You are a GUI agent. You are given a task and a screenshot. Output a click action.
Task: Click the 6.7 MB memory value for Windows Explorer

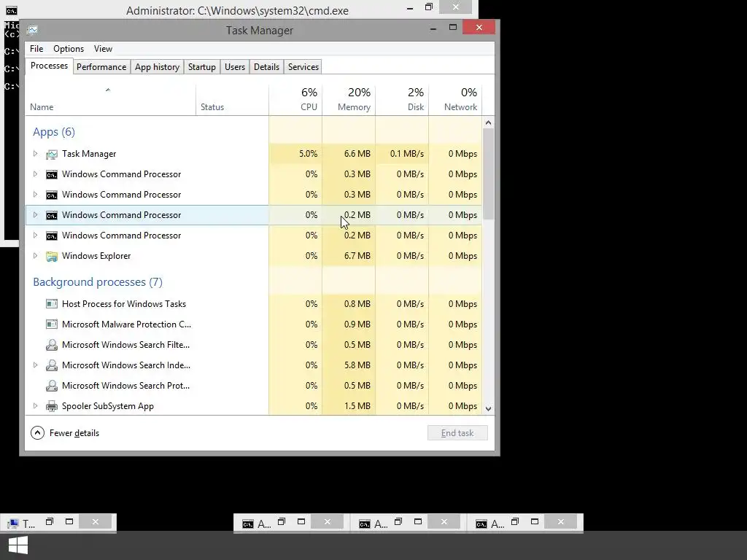click(357, 256)
